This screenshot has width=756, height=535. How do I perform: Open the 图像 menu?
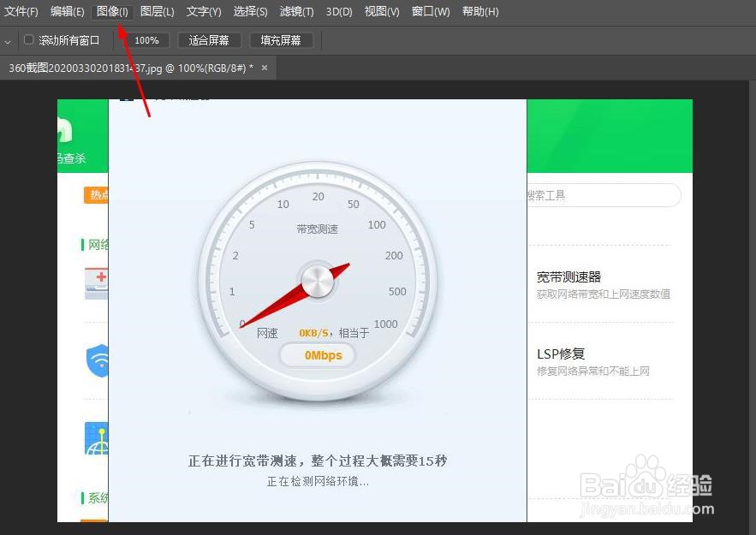(111, 11)
